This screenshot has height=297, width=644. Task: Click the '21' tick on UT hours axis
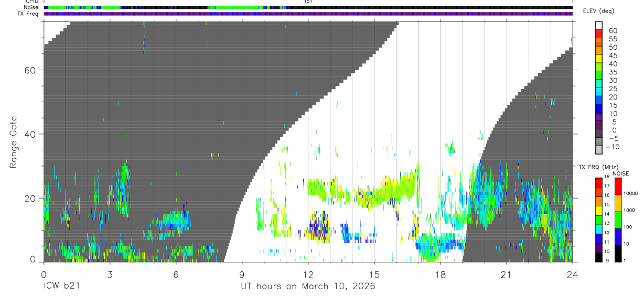(x=506, y=274)
